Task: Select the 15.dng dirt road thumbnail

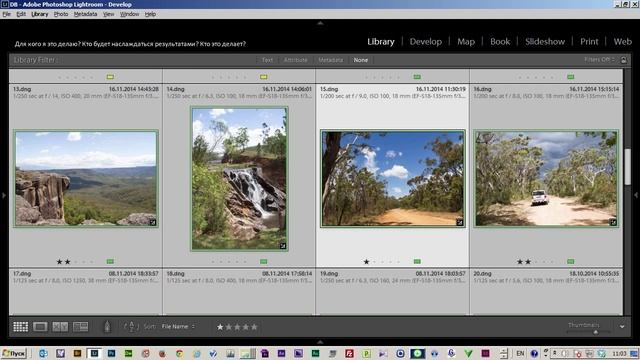Action: point(393,178)
